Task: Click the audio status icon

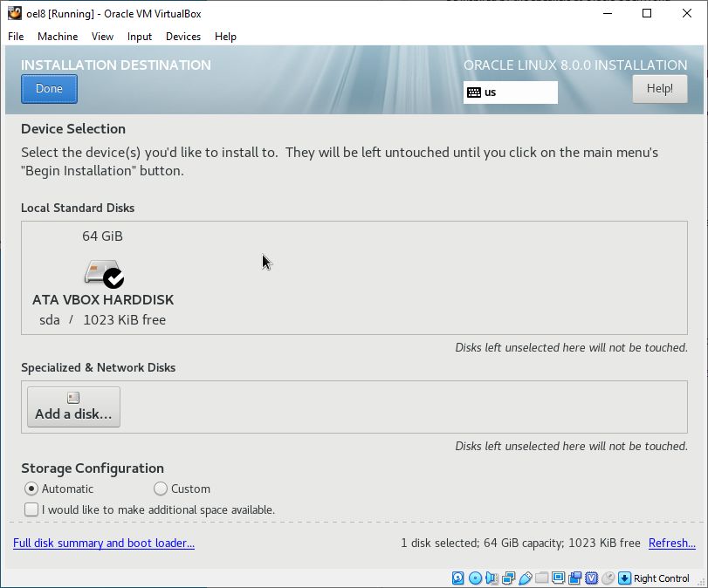Action: (491, 578)
